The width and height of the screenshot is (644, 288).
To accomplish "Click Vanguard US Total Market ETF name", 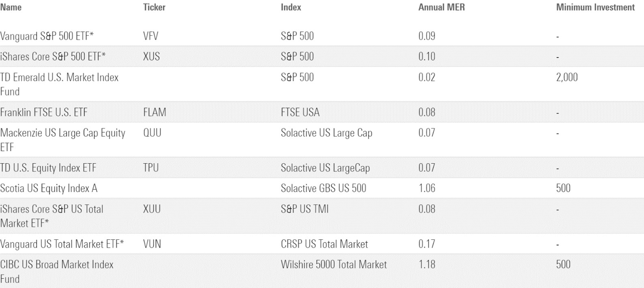I will pos(62,244).
